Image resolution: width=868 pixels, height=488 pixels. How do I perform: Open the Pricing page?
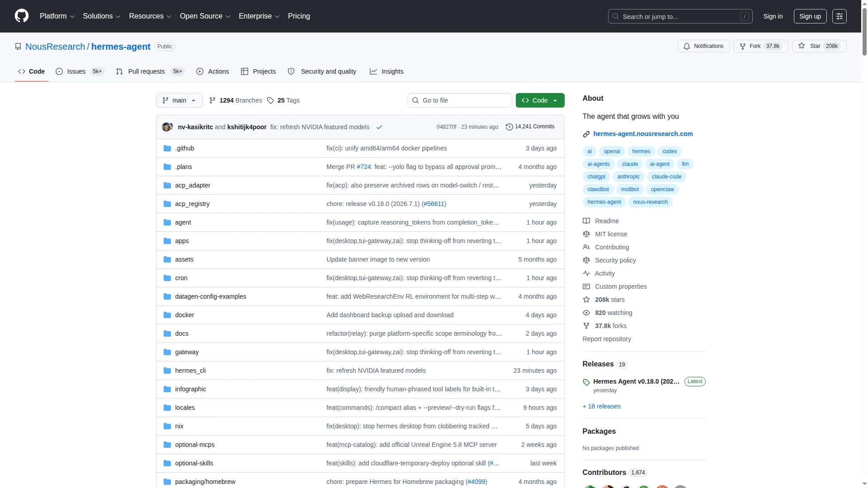coord(299,16)
